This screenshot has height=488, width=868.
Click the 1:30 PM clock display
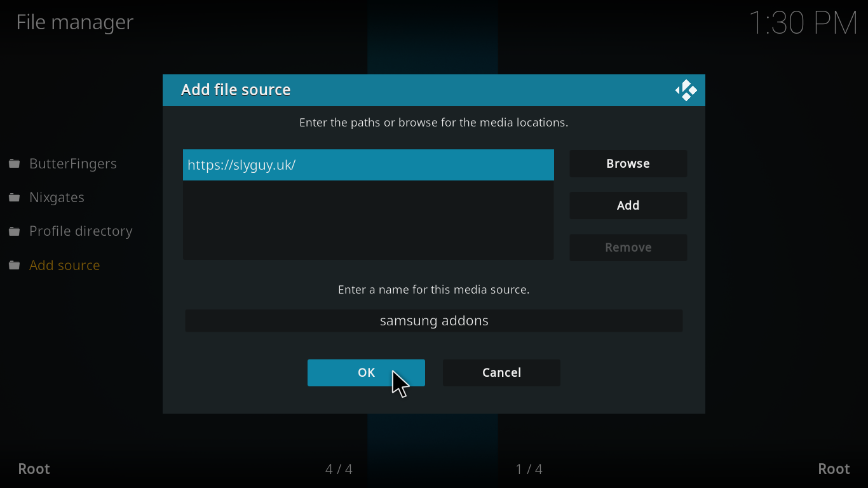coord(803,23)
